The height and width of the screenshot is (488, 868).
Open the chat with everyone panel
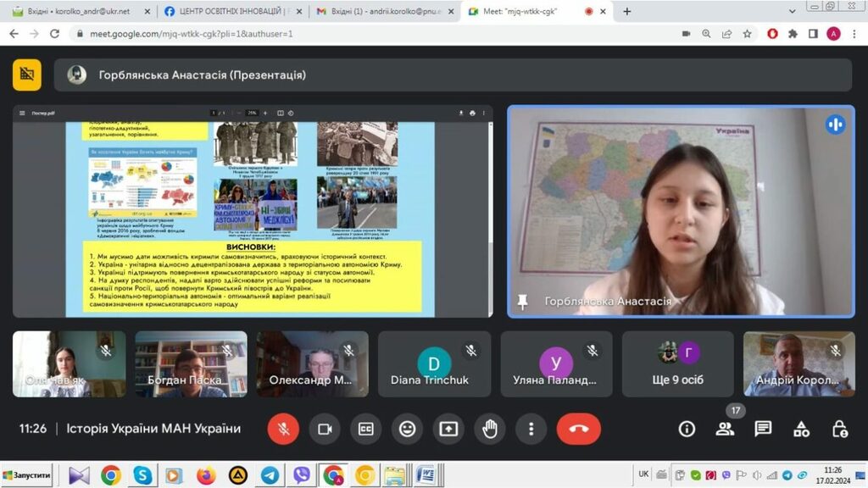763,429
